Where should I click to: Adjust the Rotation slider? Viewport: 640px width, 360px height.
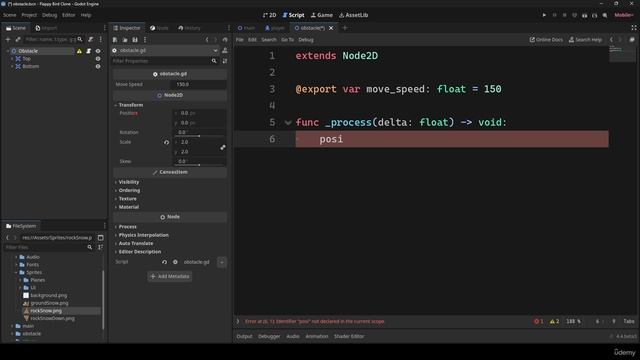pos(199,136)
